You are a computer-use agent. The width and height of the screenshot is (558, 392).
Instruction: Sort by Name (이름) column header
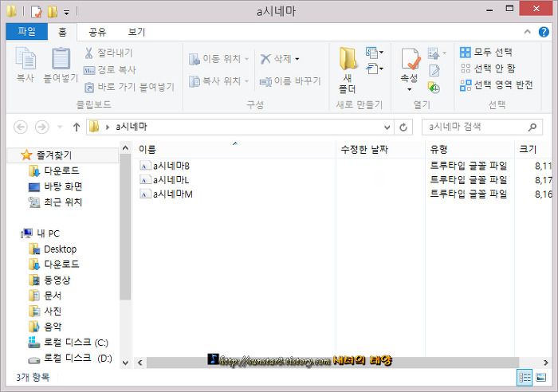[235, 150]
